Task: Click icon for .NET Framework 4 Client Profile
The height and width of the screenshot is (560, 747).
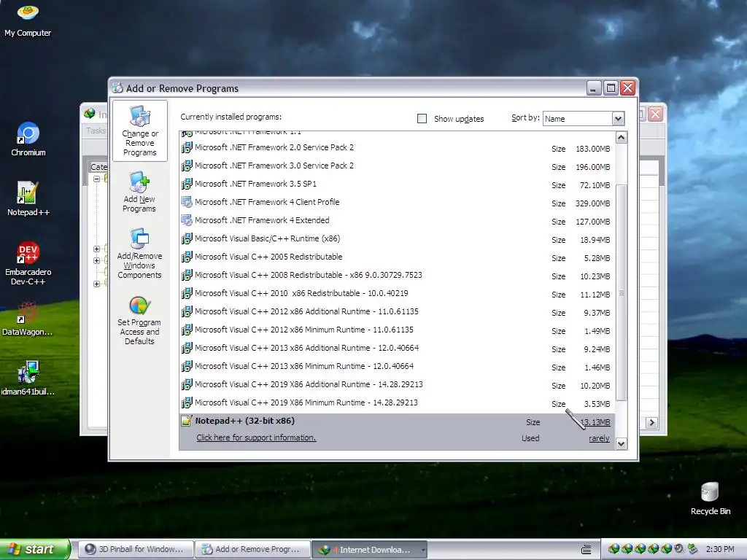Action: coord(187,202)
